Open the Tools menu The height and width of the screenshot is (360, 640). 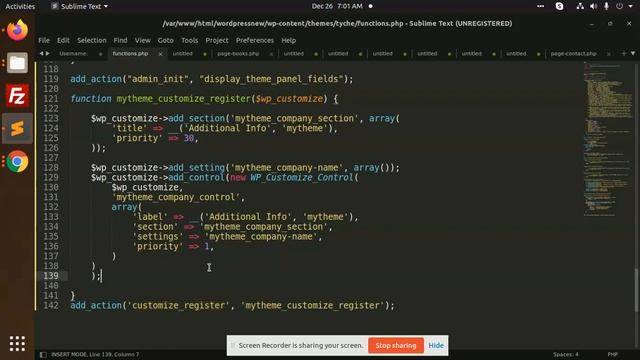coord(189,40)
